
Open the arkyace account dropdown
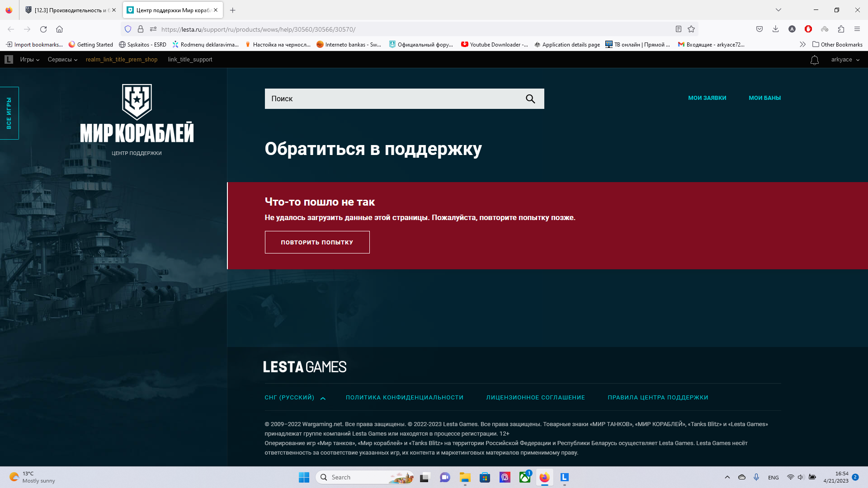[x=845, y=60]
